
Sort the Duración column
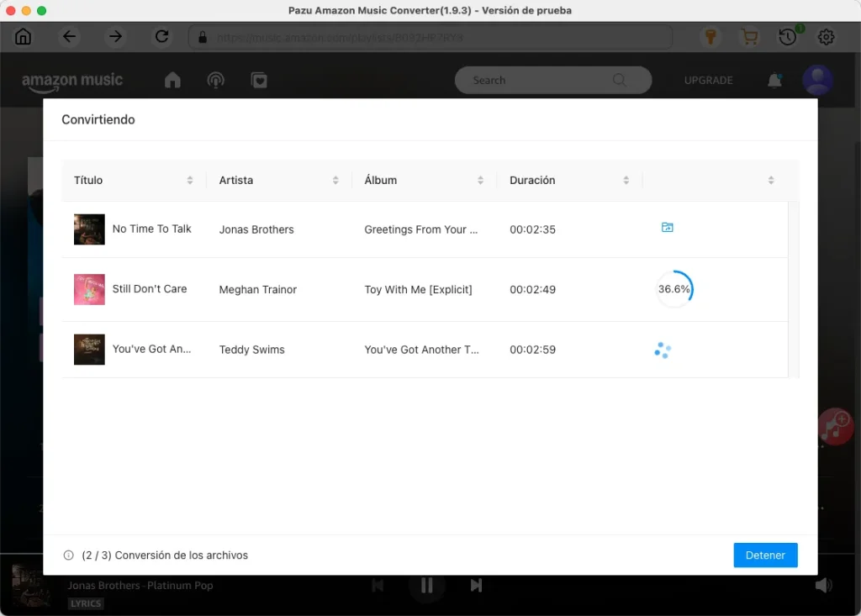pos(626,180)
